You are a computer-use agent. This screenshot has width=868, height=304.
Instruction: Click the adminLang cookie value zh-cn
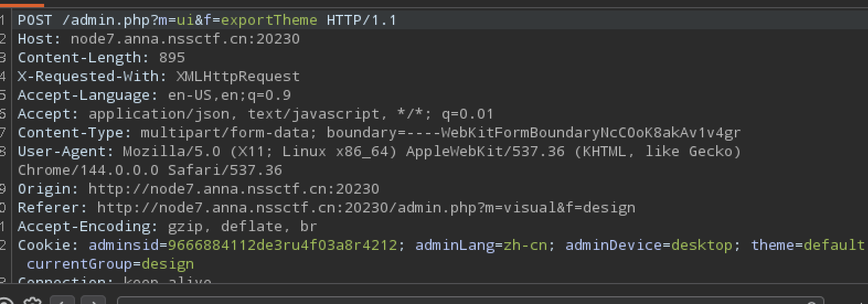tap(525, 246)
